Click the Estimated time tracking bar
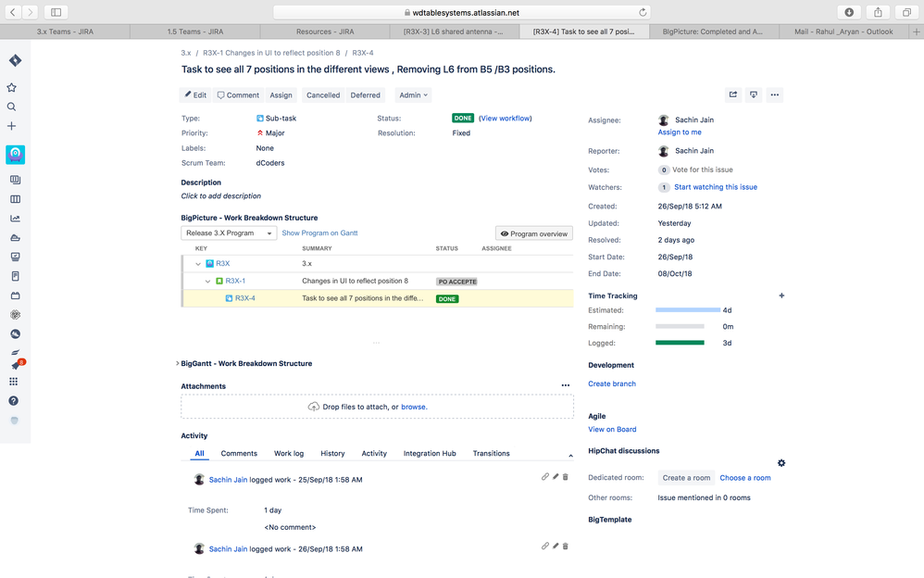924x578 pixels. click(688, 309)
